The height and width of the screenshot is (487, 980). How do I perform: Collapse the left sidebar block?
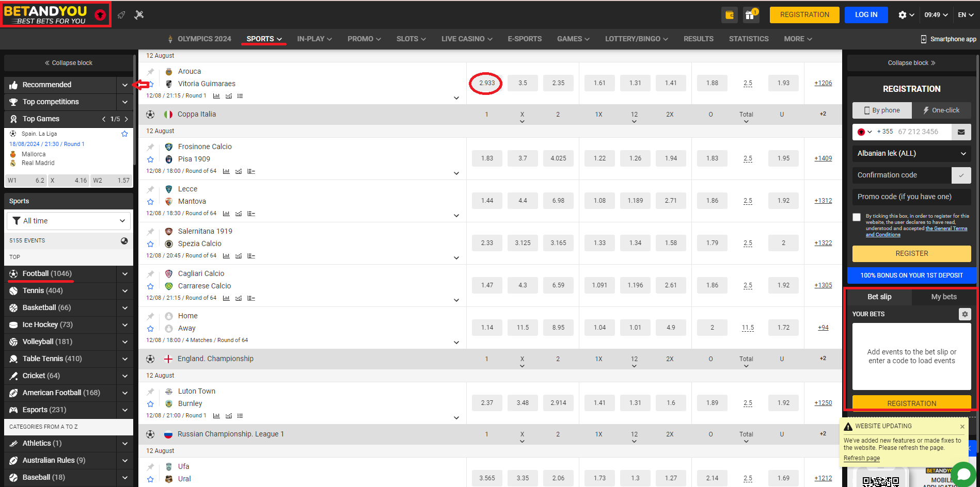(x=68, y=63)
